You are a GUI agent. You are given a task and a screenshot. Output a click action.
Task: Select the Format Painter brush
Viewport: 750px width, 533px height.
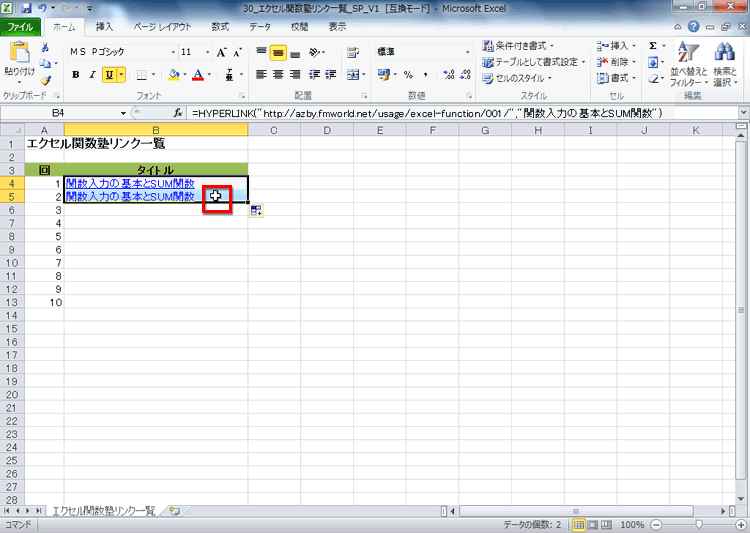[45, 80]
